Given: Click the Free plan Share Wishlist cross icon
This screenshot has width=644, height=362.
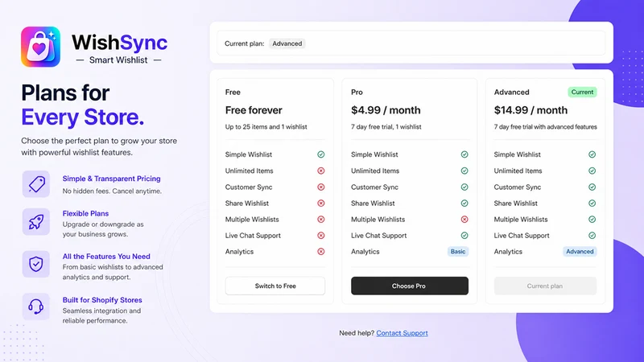Looking at the screenshot, I should point(320,204).
